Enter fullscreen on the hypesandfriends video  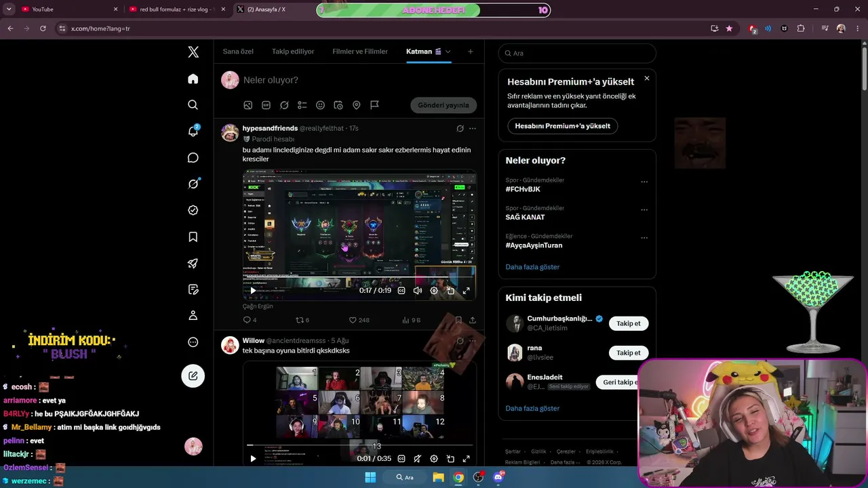pos(467,291)
